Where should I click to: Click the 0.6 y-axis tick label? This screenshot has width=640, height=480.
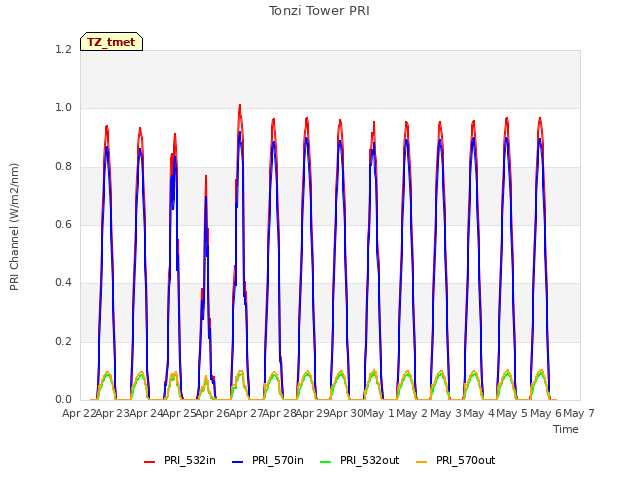[63, 224]
